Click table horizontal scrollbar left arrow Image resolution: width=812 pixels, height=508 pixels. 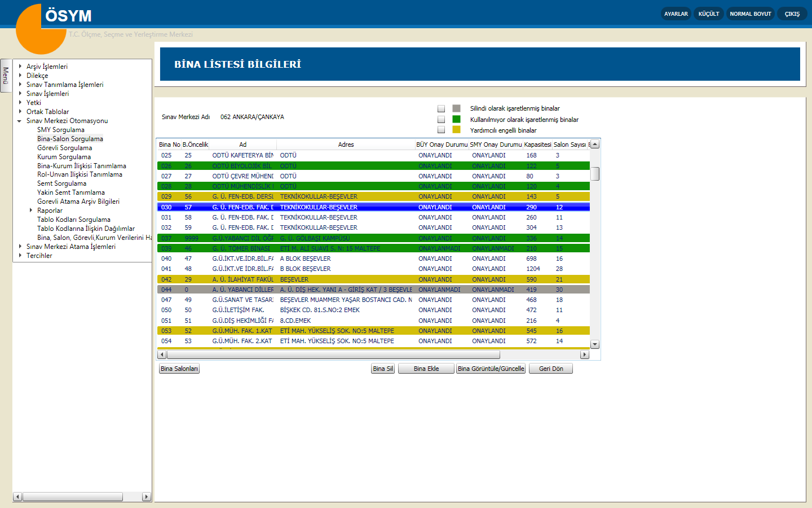162,354
